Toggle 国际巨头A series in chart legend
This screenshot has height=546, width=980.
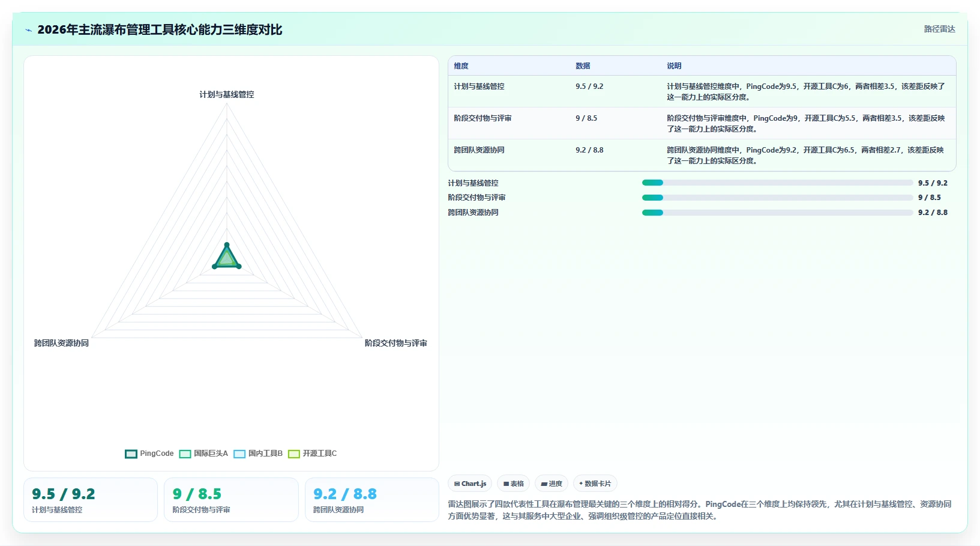pyautogui.click(x=203, y=453)
